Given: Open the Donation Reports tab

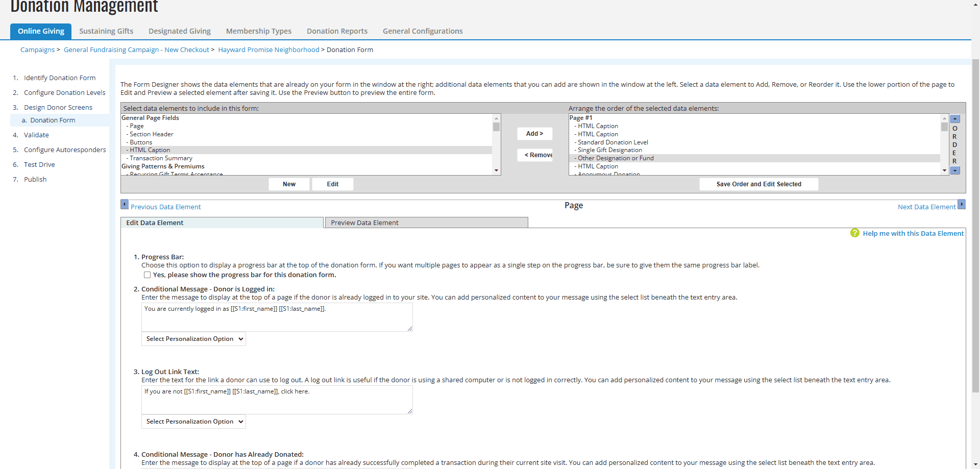Looking at the screenshot, I should click(337, 31).
